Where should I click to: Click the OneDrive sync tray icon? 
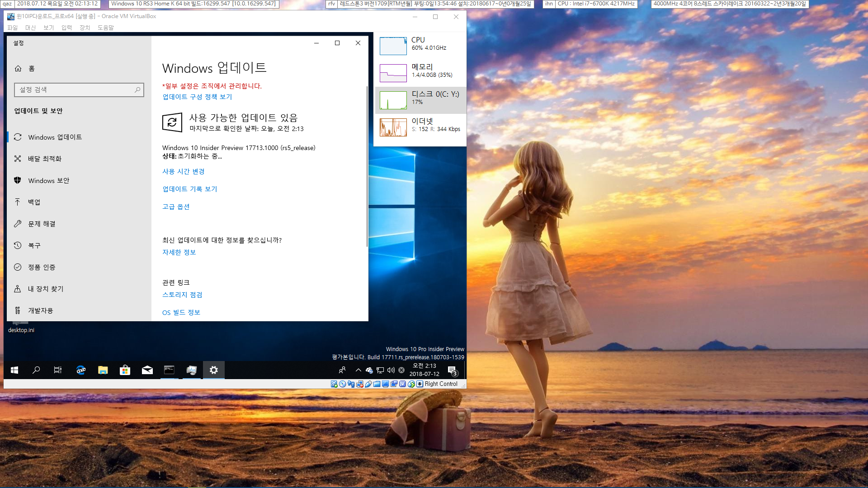point(369,370)
